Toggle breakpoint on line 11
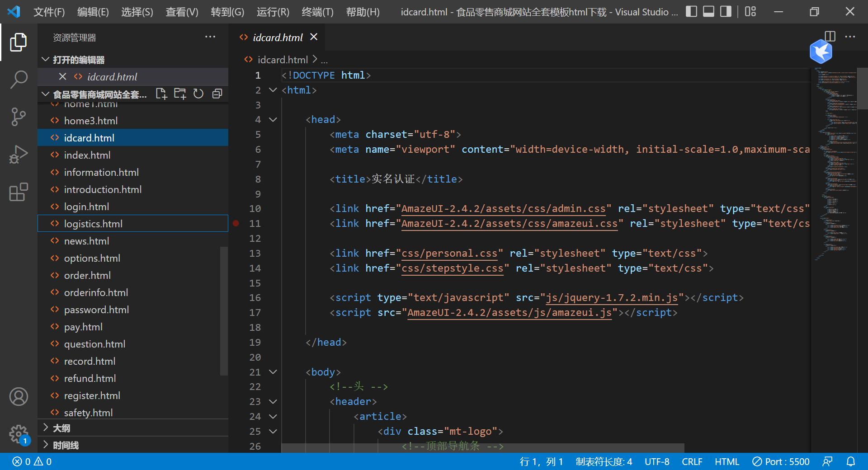Screen dimensions: 868x470 236,223
